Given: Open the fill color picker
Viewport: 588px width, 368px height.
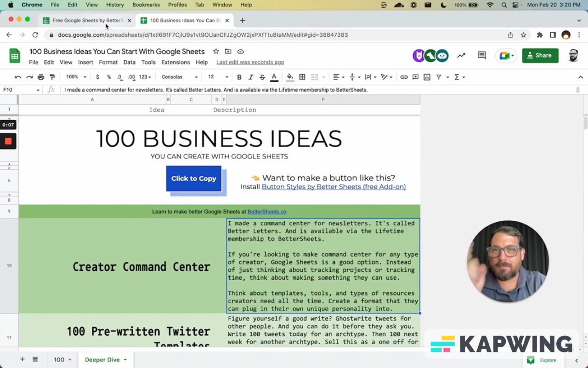Looking at the screenshot, I should tap(290, 77).
